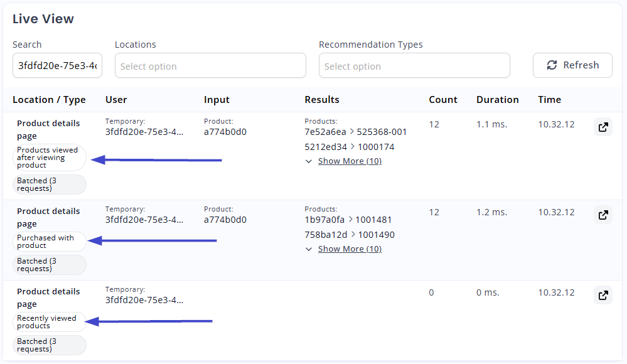Click the chevron beside Show More under 758ba12d
The height and width of the screenshot is (364, 627).
[x=309, y=249]
